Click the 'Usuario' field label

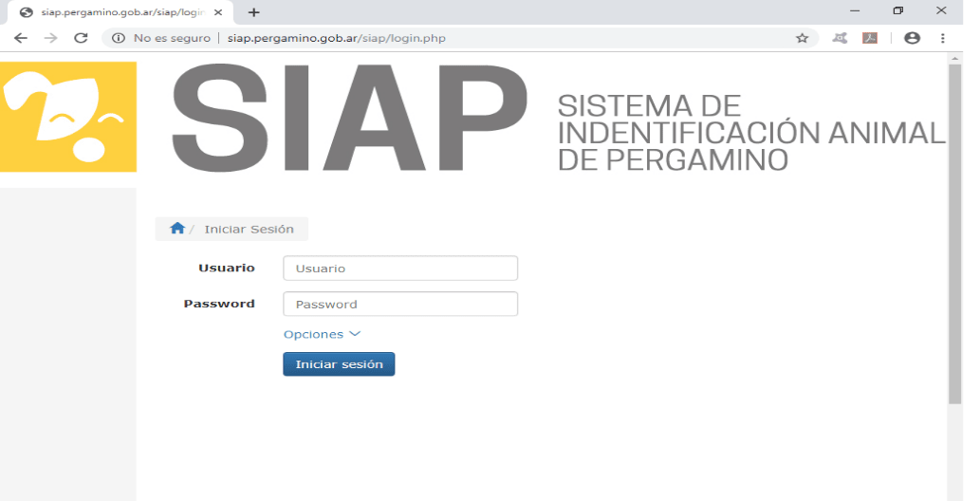pyautogui.click(x=226, y=268)
